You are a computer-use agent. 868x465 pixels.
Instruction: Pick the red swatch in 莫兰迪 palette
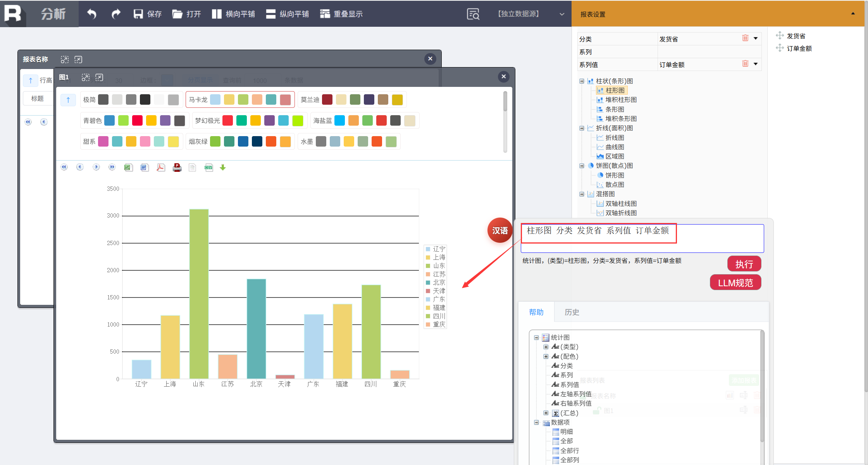[x=327, y=100]
